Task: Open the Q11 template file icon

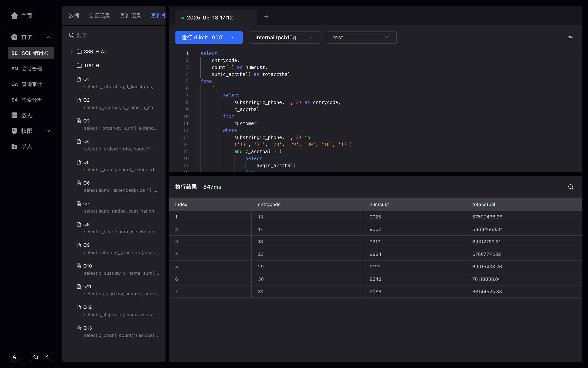Action: 79,286
